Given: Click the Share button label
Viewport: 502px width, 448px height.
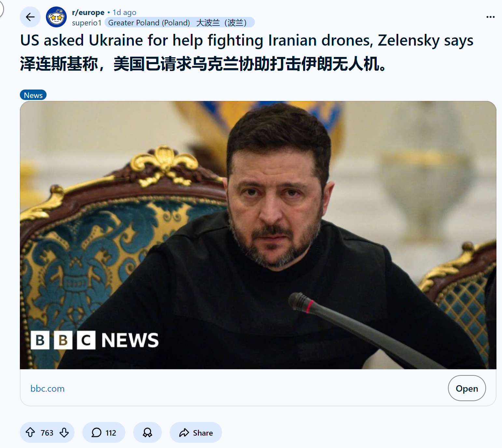Looking at the screenshot, I should (x=203, y=433).
